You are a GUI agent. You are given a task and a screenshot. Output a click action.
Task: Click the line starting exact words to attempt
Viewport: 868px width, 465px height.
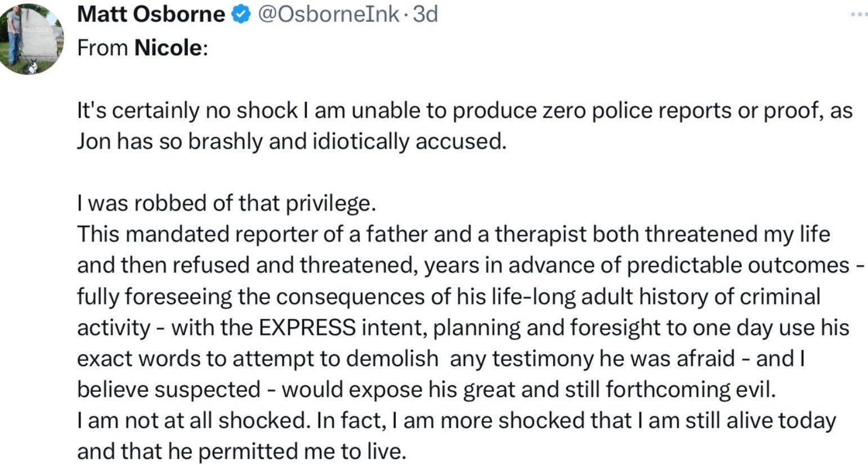(441, 358)
